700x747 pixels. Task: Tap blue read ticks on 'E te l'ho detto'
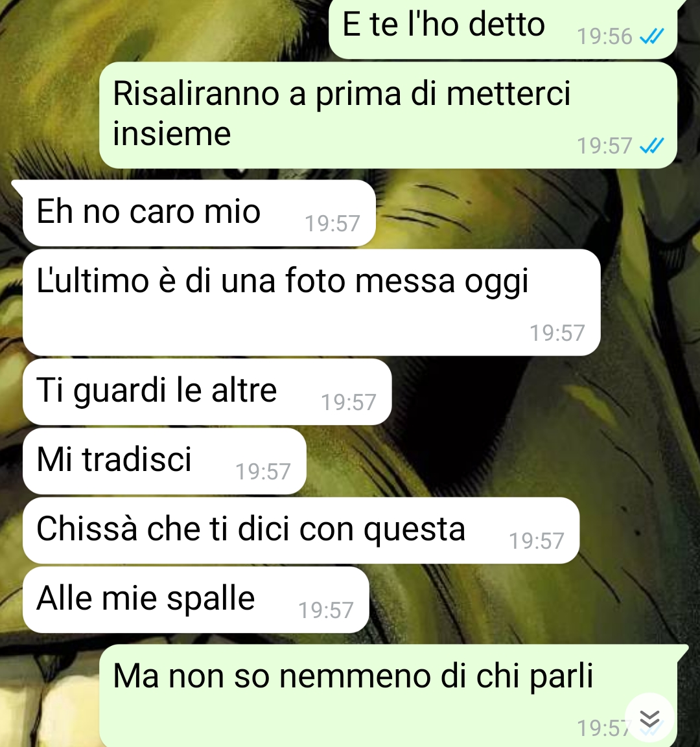(651, 36)
